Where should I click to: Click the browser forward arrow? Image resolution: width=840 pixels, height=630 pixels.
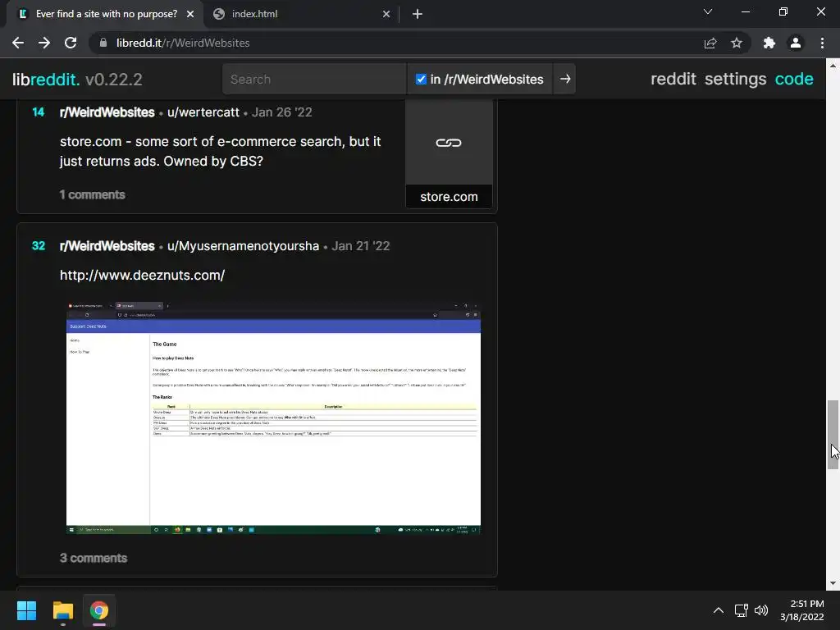tap(44, 43)
